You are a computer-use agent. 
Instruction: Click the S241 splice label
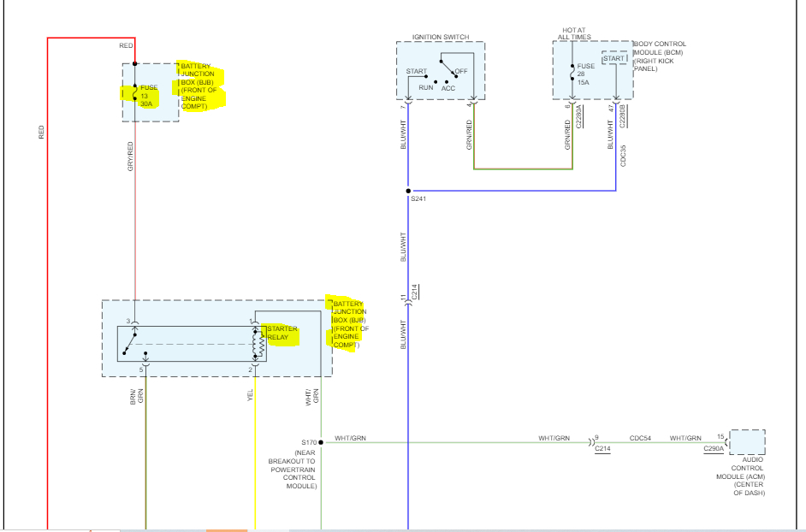pos(418,199)
